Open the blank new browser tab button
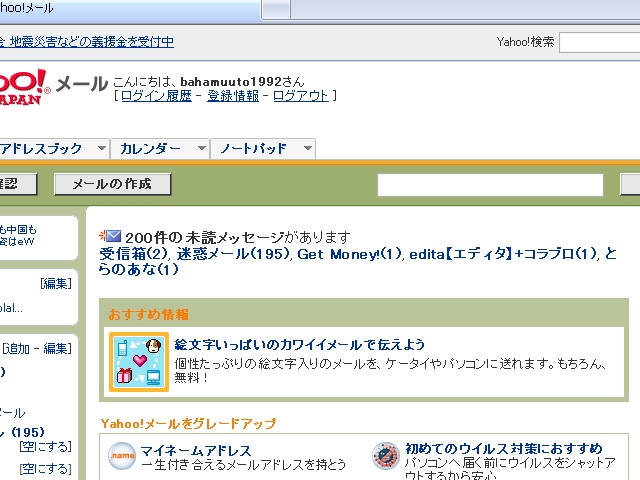Image resolution: width=640 pixels, height=480 pixels. (276, 9)
